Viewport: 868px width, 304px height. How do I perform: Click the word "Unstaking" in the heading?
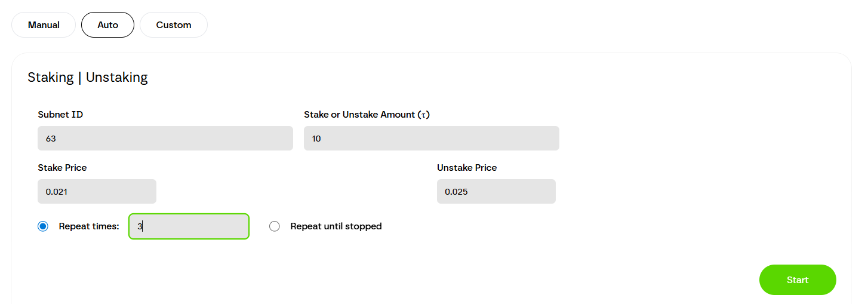tap(116, 77)
